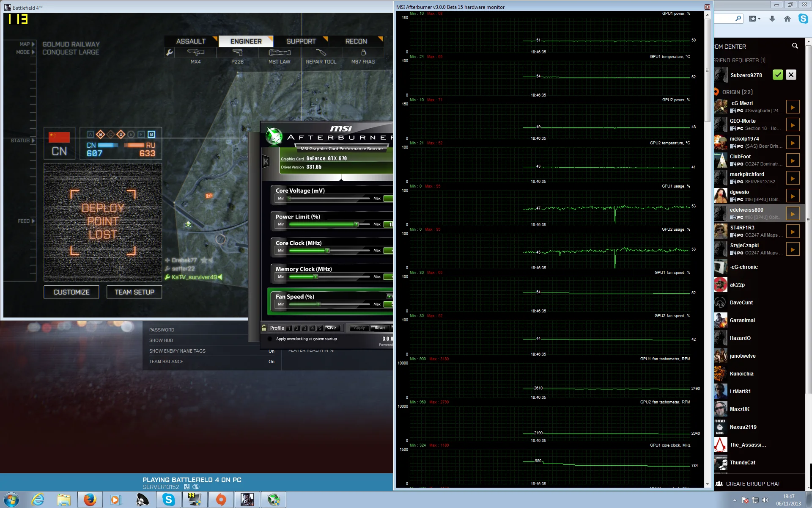Screen dimensions: 812x508
Task: Toggle the Afterburner profile lock icon
Action: 264,328
